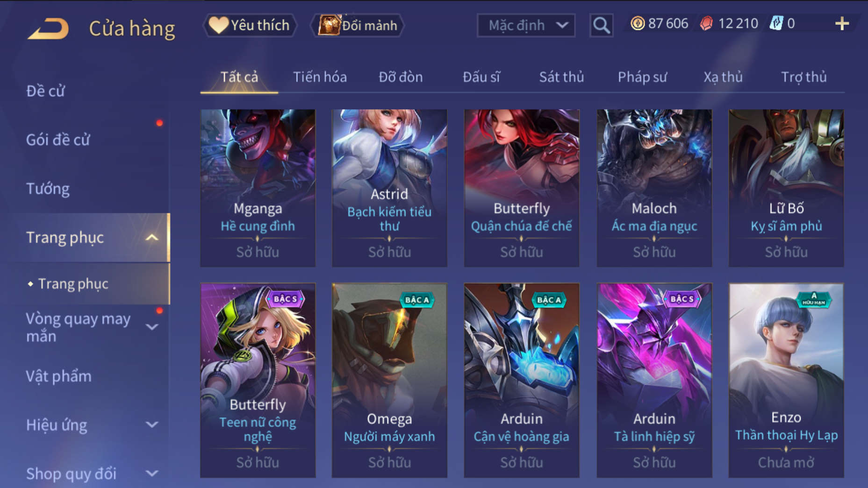This screenshot has height=488, width=868.
Task: Click the red ruby currency icon
Action: click(x=706, y=23)
